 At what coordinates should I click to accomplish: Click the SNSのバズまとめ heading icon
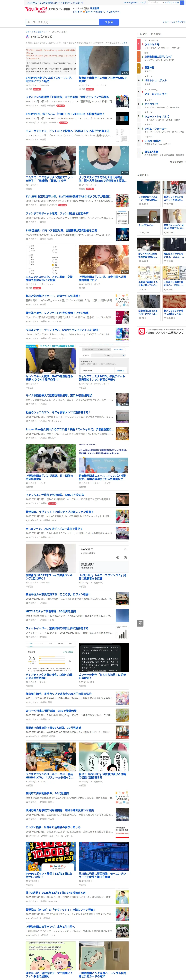click(x=27, y=37)
